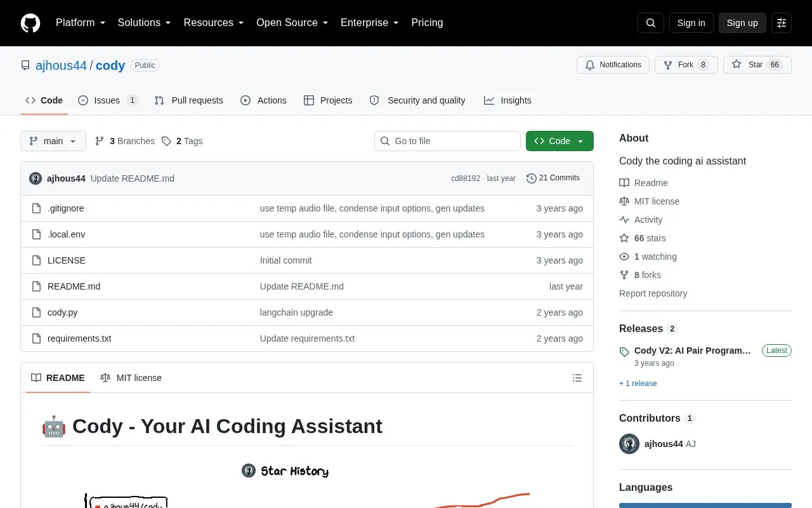
Task: Open the main branch selector dropdown
Action: 53,141
